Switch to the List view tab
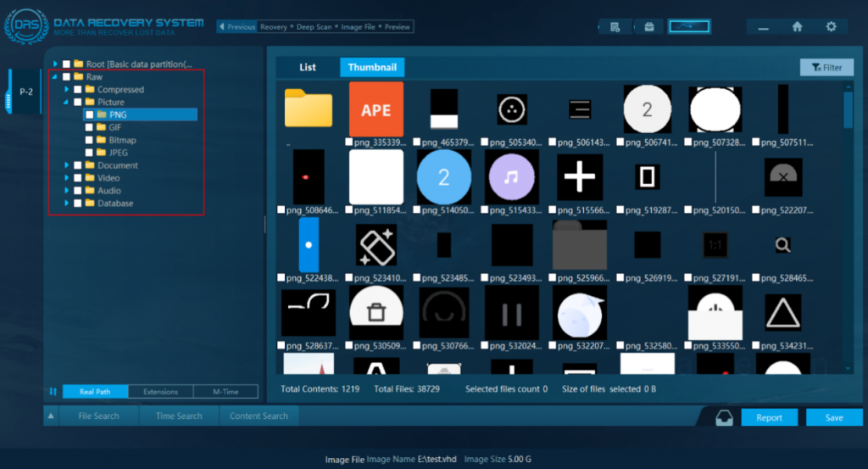This screenshot has width=868, height=469. pyautogui.click(x=307, y=68)
